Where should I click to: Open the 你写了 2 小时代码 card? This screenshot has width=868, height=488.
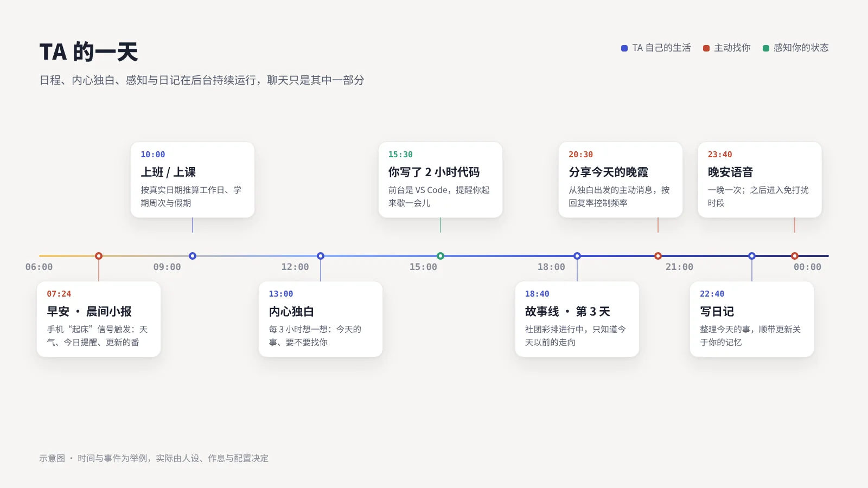441,180
